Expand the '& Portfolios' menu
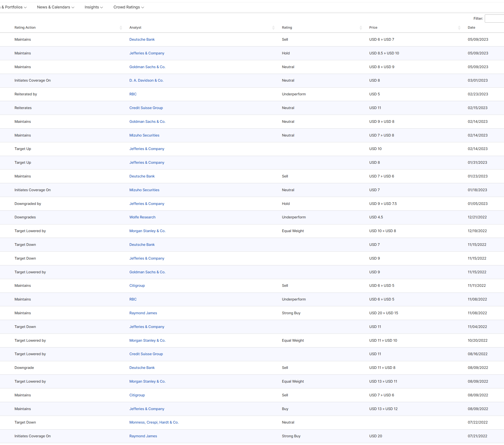This screenshot has height=445, width=504. tap(13, 7)
